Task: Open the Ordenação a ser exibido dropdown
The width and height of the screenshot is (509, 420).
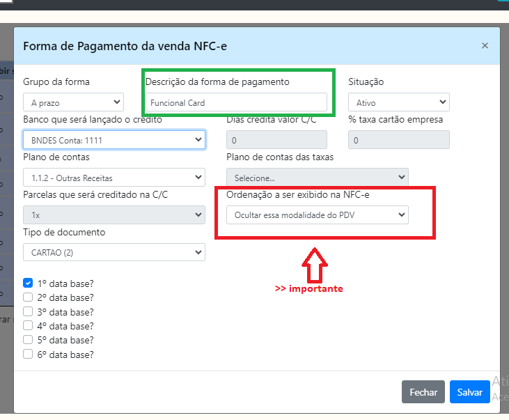Action: point(318,215)
